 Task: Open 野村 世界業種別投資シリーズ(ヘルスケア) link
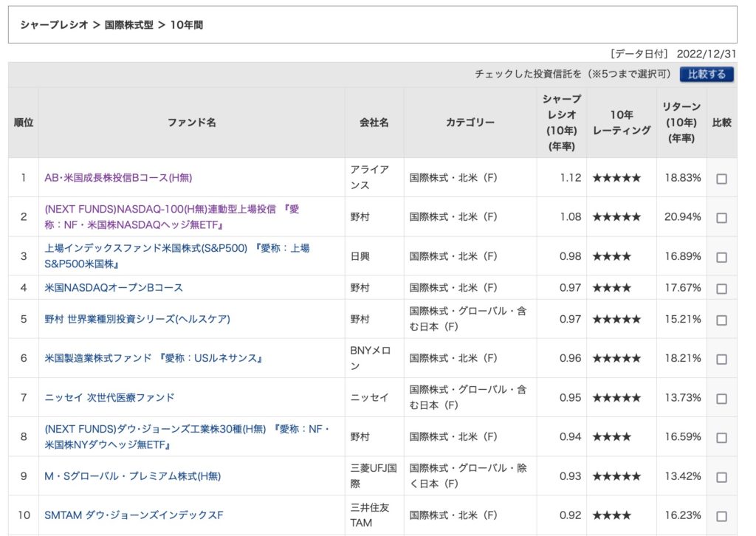coord(137,319)
